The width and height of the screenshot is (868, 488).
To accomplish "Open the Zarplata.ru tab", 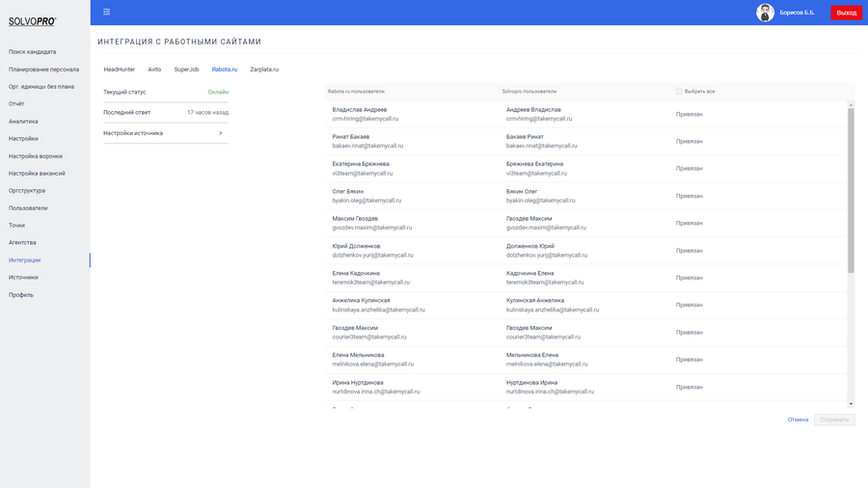I will tap(264, 69).
